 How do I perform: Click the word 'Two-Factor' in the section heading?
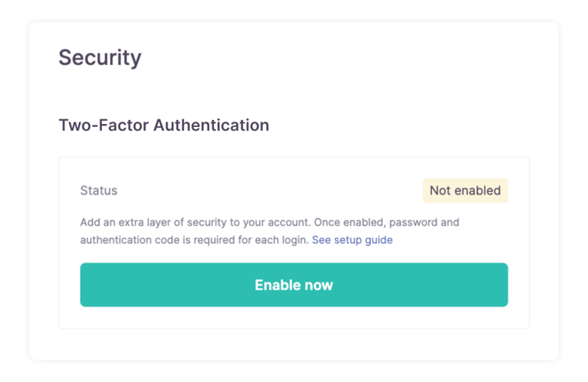pyautogui.click(x=103, y=125)
